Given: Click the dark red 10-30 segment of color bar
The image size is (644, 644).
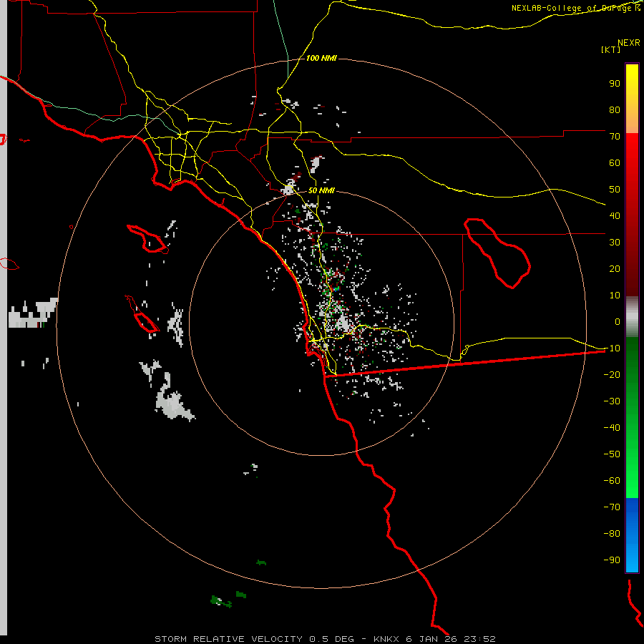Looking at the screenshot, I should tap(632, 269).
